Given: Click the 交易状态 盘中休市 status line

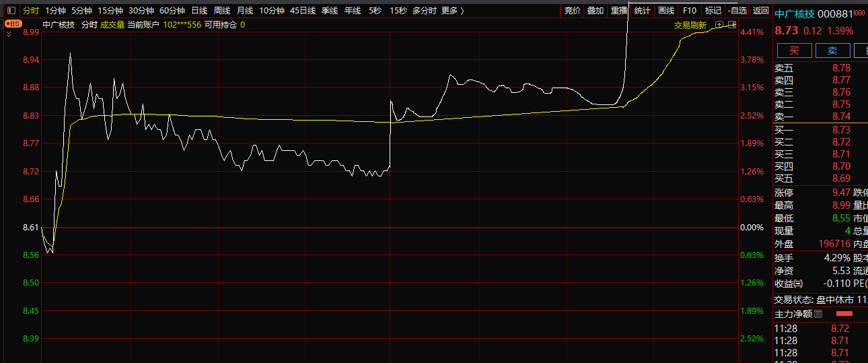Looking at the screenshot, I should 821,300.
